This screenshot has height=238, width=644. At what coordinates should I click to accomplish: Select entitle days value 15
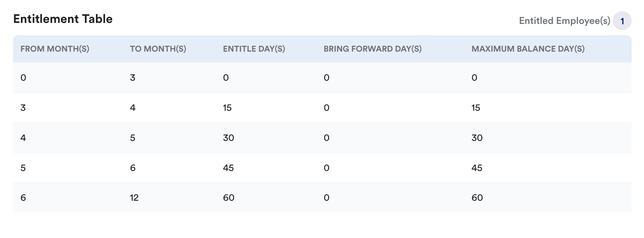tap(227, 108)
